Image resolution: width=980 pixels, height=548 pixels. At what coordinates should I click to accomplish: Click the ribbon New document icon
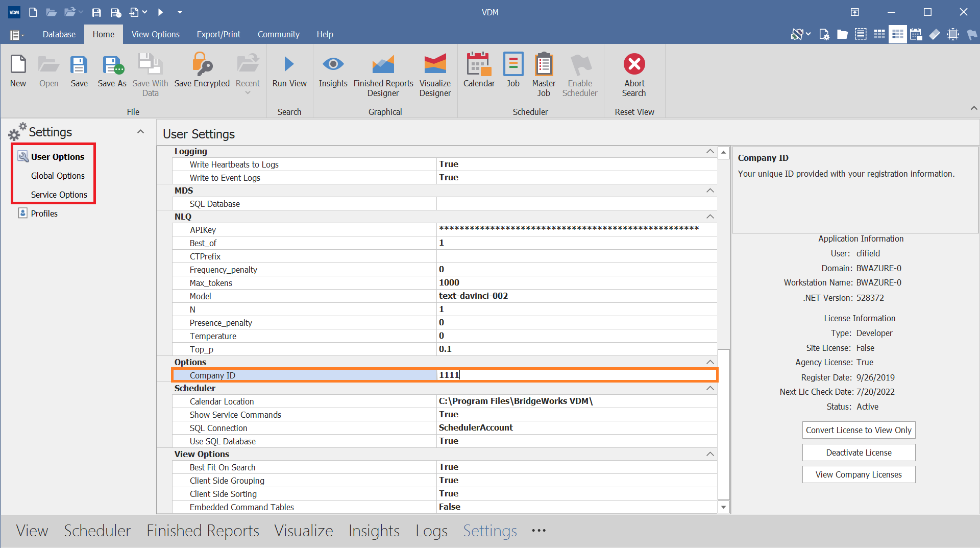18,64
